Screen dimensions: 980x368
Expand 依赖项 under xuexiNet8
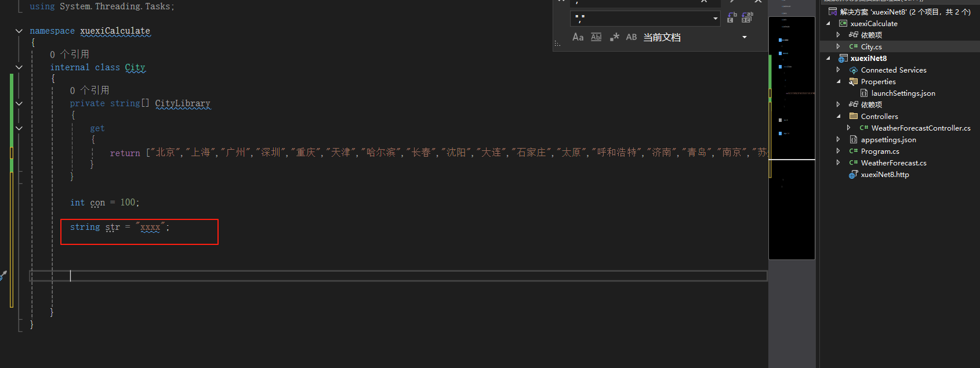[x=838, y=104]
